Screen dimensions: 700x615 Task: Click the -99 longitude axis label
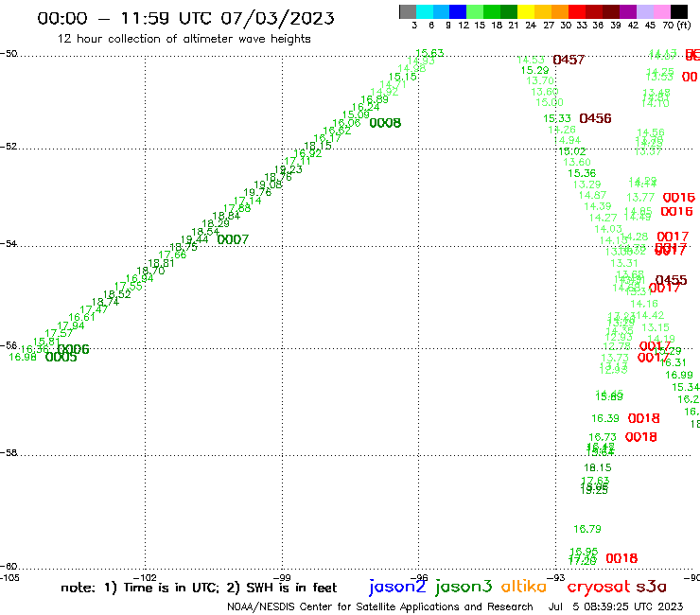point(282,577)
